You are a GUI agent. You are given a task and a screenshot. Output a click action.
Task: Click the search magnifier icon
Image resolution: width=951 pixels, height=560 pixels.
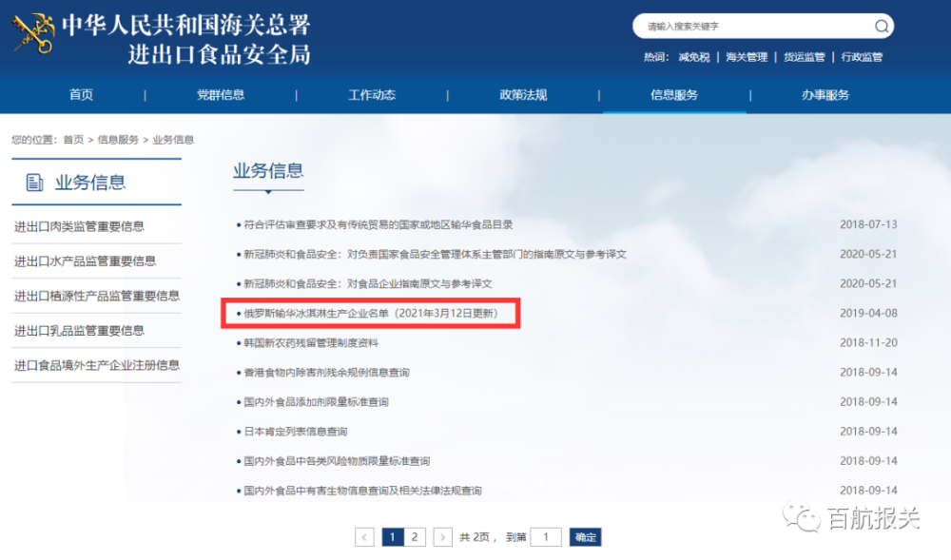pyautogui.click(x=882, y=26)
